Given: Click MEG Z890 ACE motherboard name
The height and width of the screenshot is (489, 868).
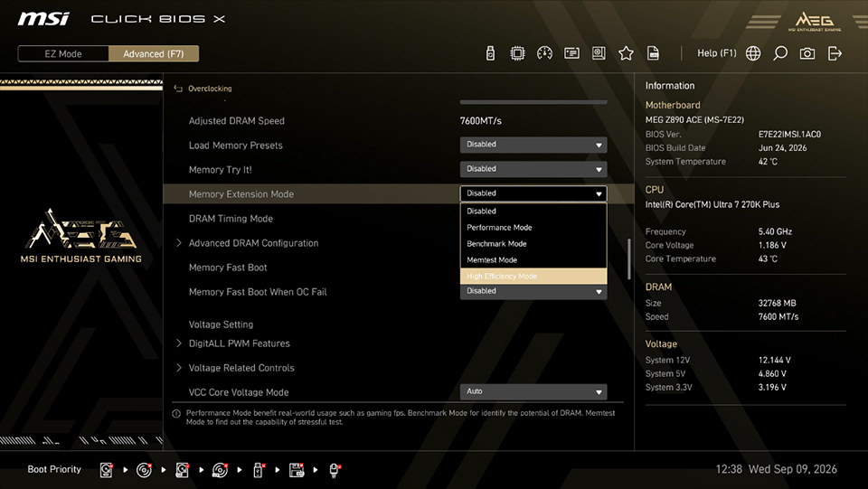Looking at the screenshot, I should (x=694, y=119).
